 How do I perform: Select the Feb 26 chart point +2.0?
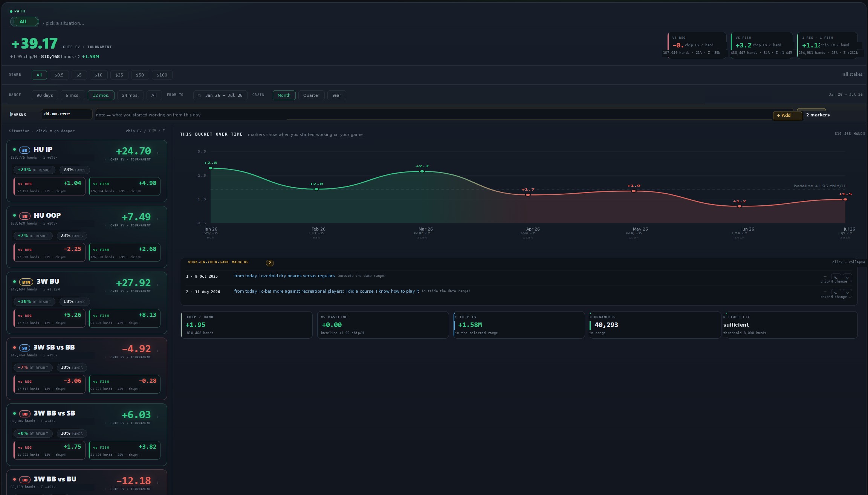coord(316,189)
